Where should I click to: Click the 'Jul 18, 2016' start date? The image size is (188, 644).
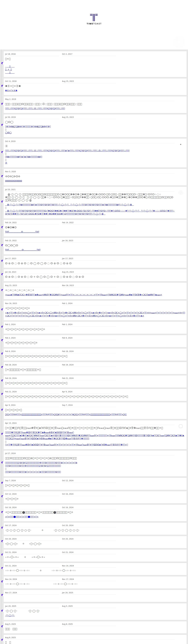coord(10,54)
